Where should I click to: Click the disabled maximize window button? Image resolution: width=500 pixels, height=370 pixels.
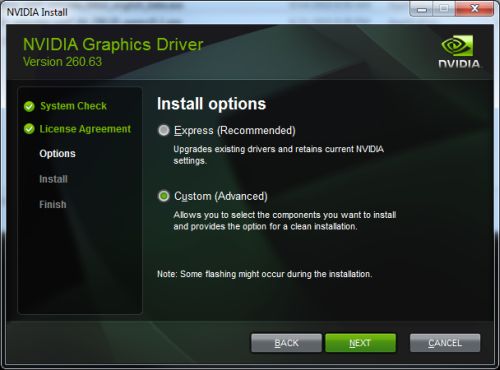pos(444,9)
